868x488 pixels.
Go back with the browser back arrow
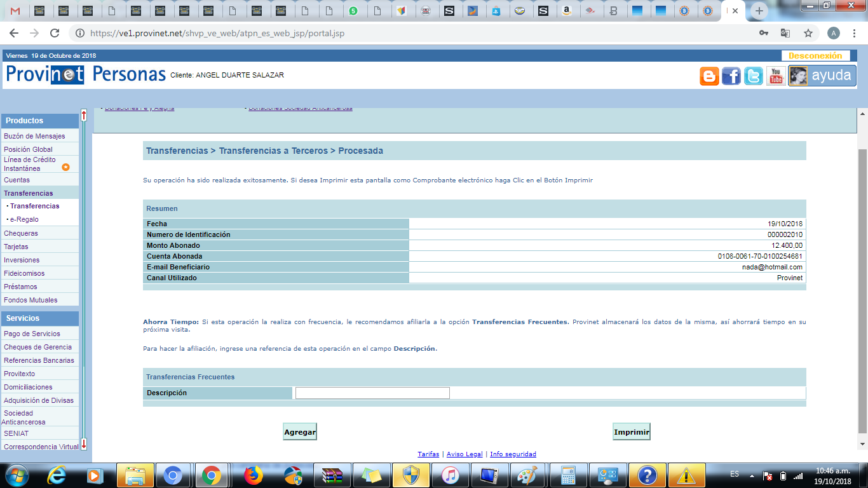click(x=14, y=33)
